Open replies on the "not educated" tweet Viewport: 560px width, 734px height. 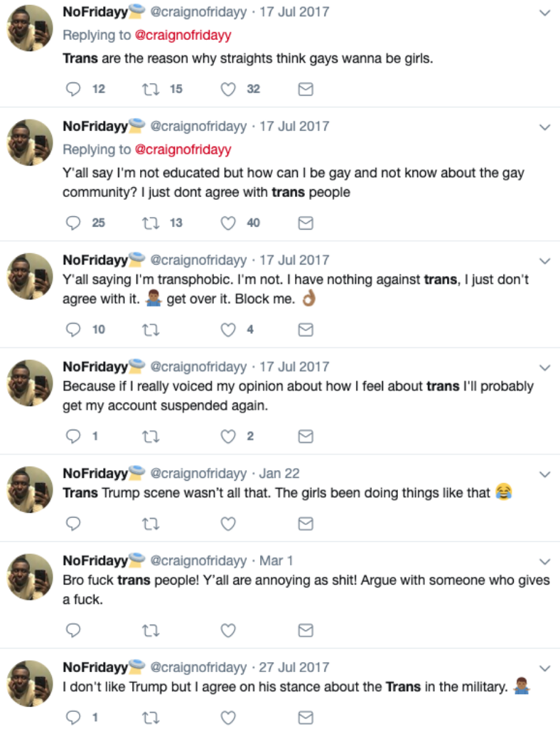[74, 223]
